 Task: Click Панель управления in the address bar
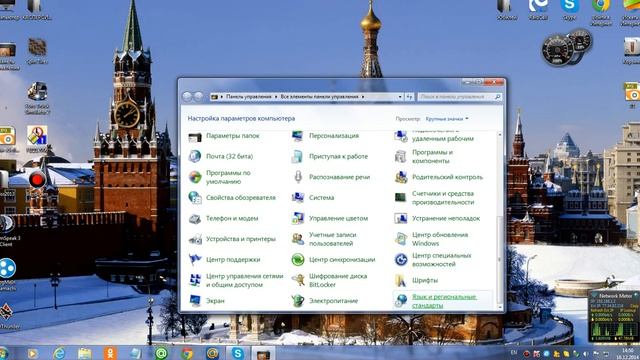(x=249, y=97)
